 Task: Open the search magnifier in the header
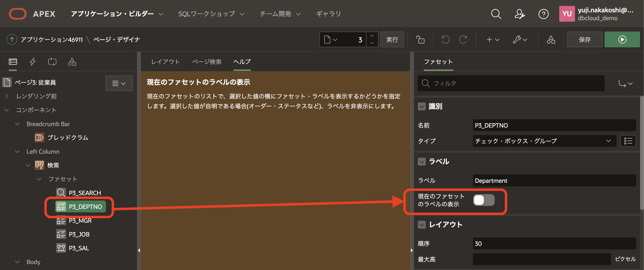(x=496, y=14)
